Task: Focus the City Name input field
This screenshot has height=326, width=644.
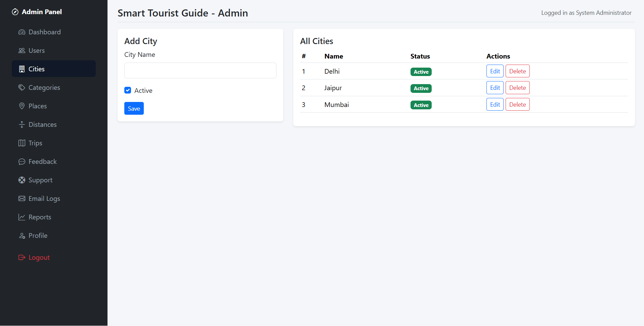Action: click(200, 70)
